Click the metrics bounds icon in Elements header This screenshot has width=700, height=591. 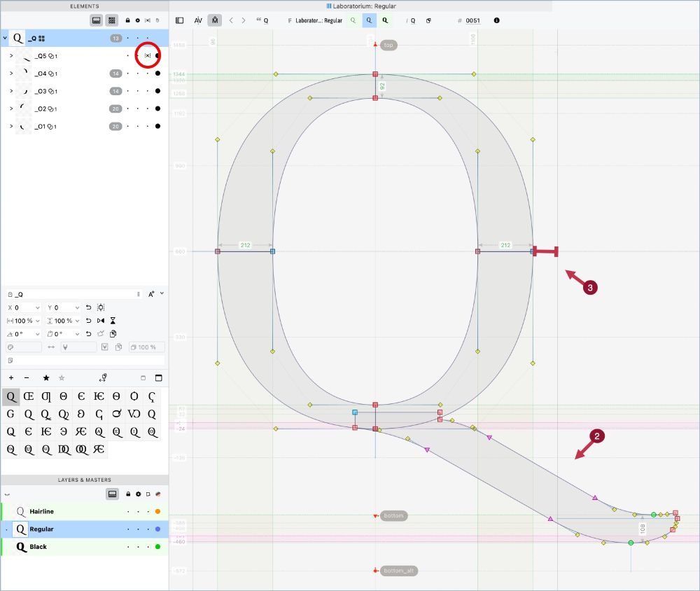click(147, 20)
